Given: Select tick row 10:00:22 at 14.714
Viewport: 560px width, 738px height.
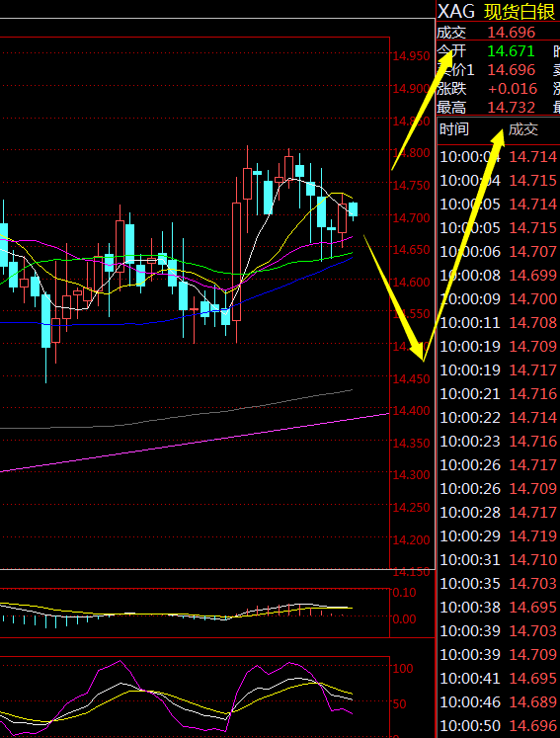Looking at the screenshot, I should click(499, 418).
